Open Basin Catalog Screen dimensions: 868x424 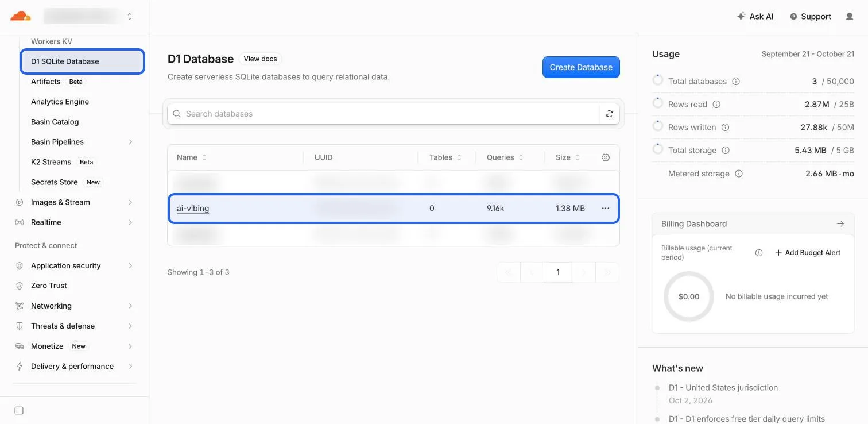(55, 122)
